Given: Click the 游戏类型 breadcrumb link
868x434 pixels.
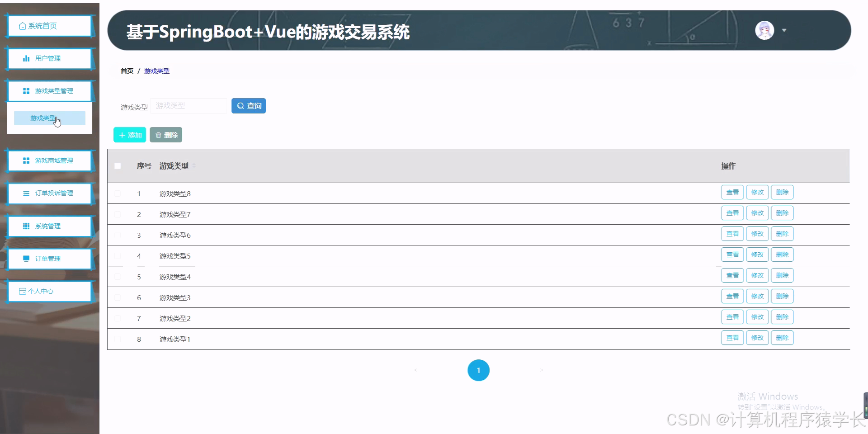Looking at the screenshot, I should (157, 71).
